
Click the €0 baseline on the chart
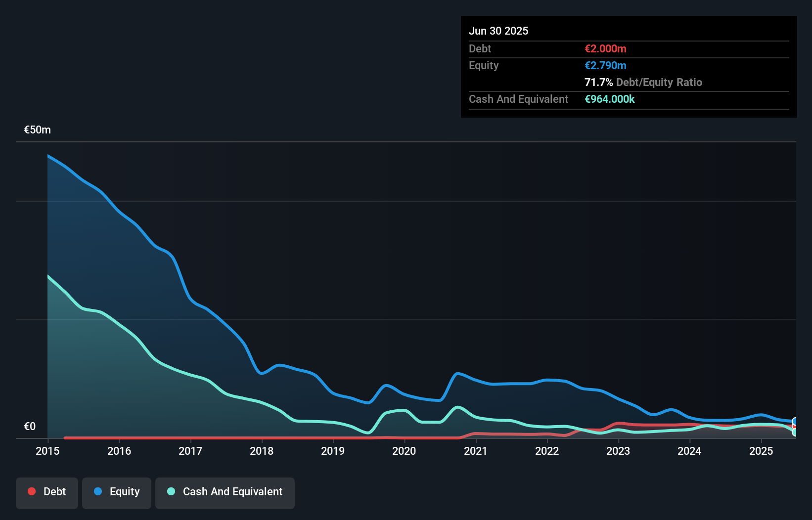(x=30, y=426)
